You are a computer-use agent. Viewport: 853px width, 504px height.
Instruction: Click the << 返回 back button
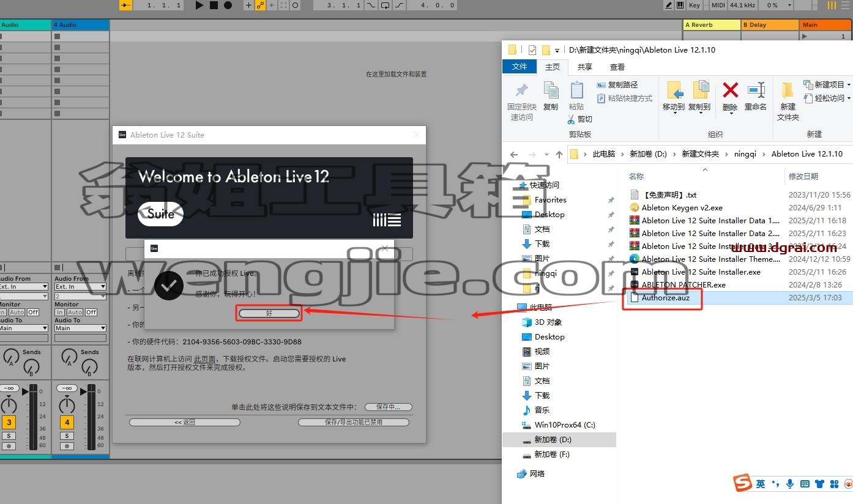(184, 422)
